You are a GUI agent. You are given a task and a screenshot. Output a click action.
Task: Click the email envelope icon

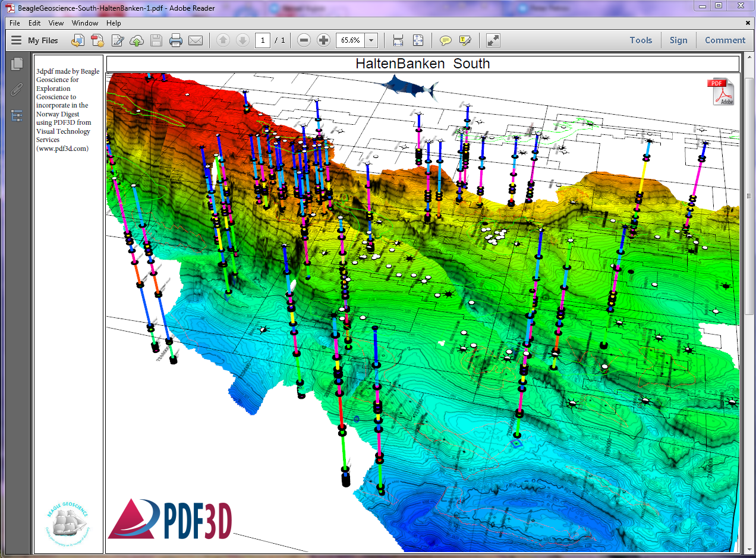196,40
